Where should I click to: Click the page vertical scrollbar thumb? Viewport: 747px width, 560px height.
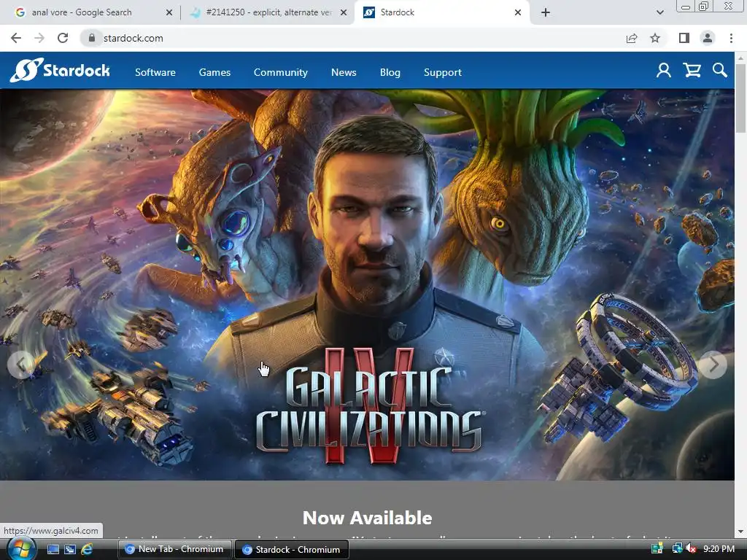click(x=740, y=98)
